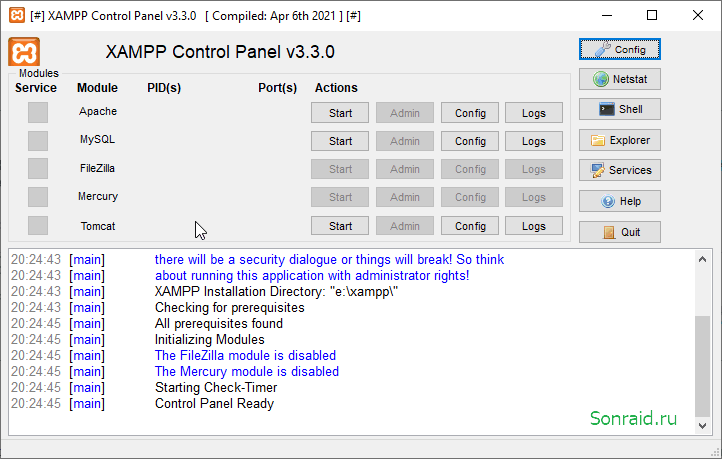Click the disabled Mercury Logs button
The image size is (722, 459).
534,197
